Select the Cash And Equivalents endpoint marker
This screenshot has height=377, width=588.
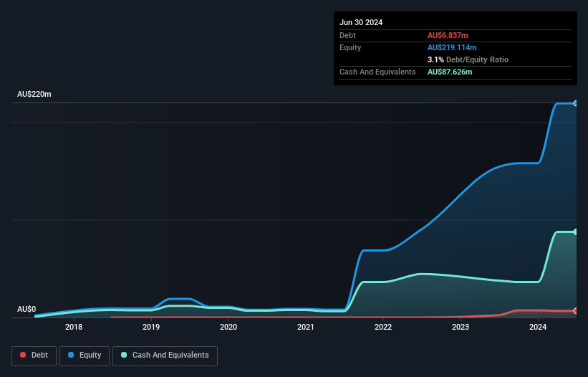click(576, 232)
